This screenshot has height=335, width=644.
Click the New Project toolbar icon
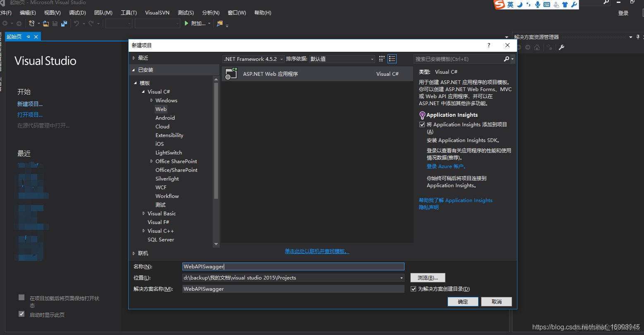[31, 24]
